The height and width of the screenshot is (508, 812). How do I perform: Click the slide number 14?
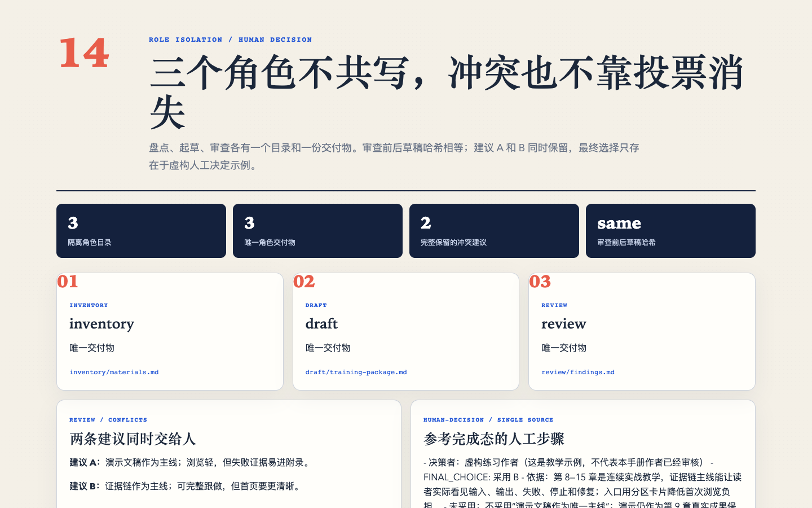coord(84,53)
